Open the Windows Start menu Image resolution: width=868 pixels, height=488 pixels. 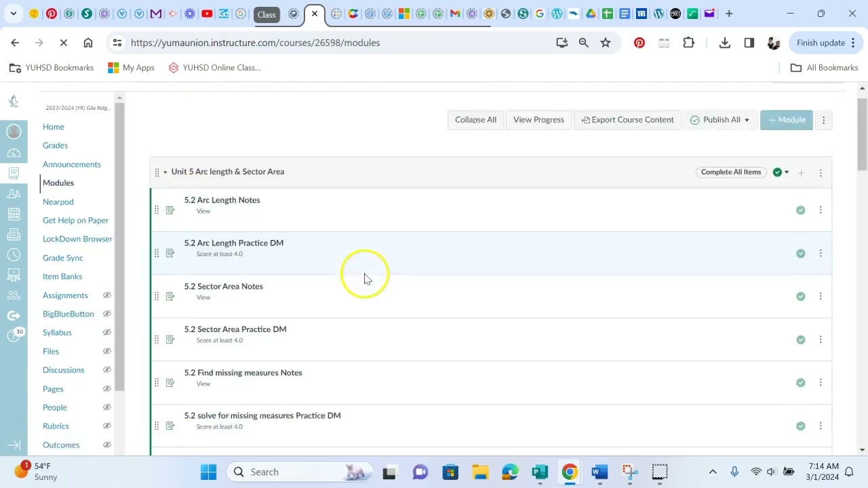[208, 472]
